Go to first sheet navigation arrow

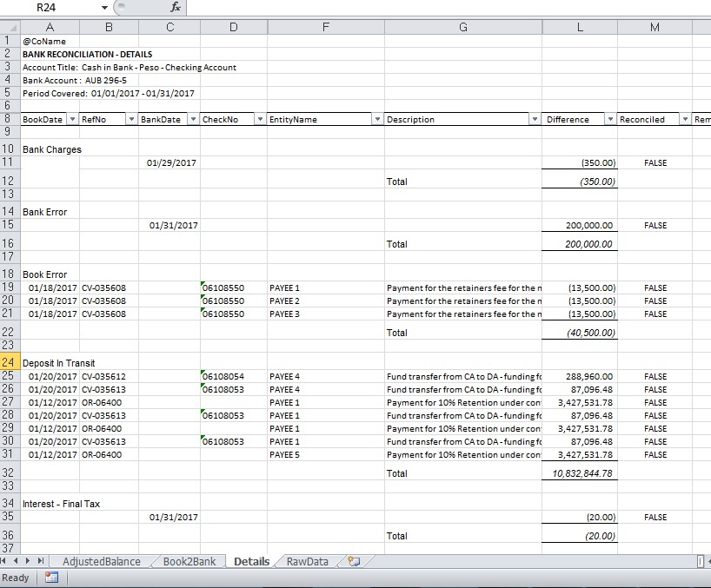4,561
